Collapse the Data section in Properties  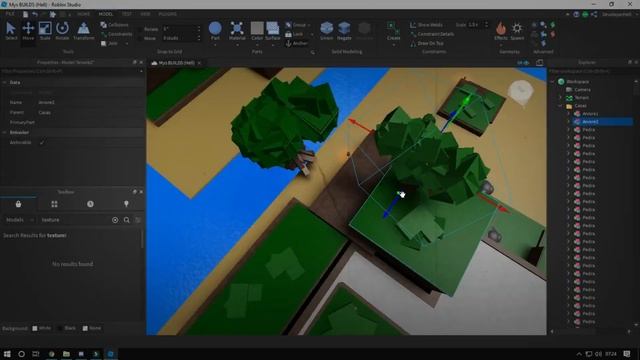pos(4,82)
